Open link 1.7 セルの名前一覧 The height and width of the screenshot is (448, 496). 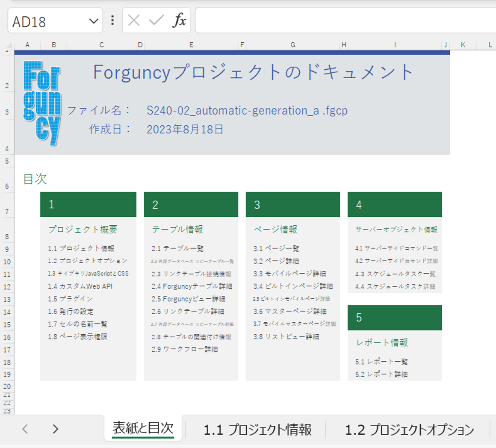pos(77,324)
